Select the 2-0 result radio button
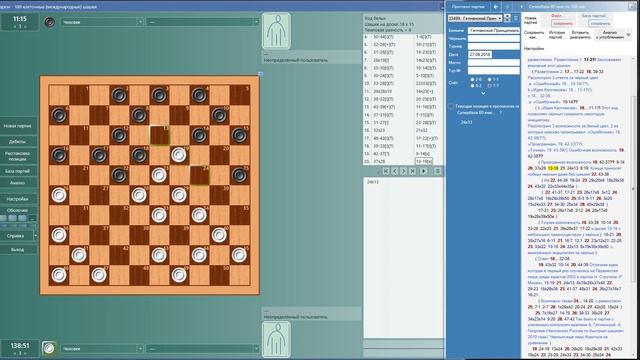Screen dimensions: 640x360 [x=473, y=80]
